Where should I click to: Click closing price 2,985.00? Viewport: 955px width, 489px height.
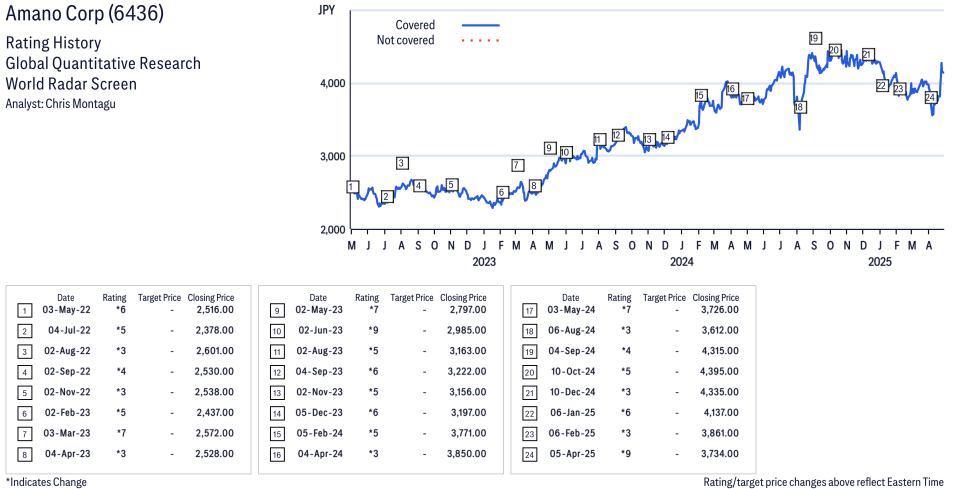click(x=467, y=331)
